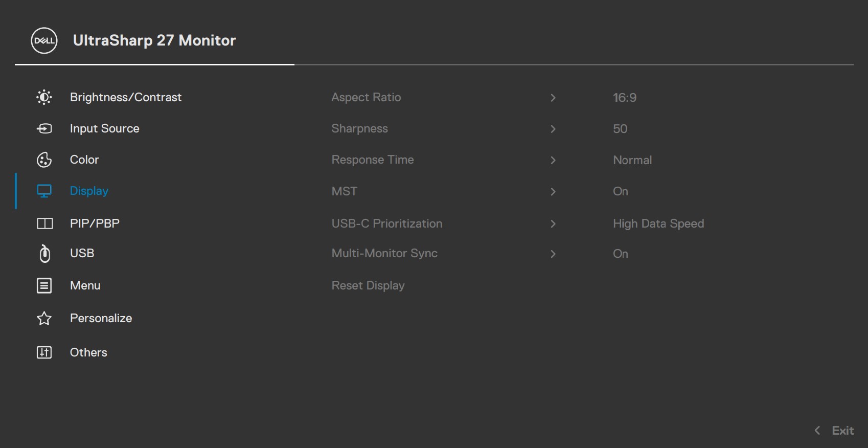Viewport: 868px width, 448px height.
Task: Click the Brightness/Contrast sun icon
Action: tap(44, 97)
